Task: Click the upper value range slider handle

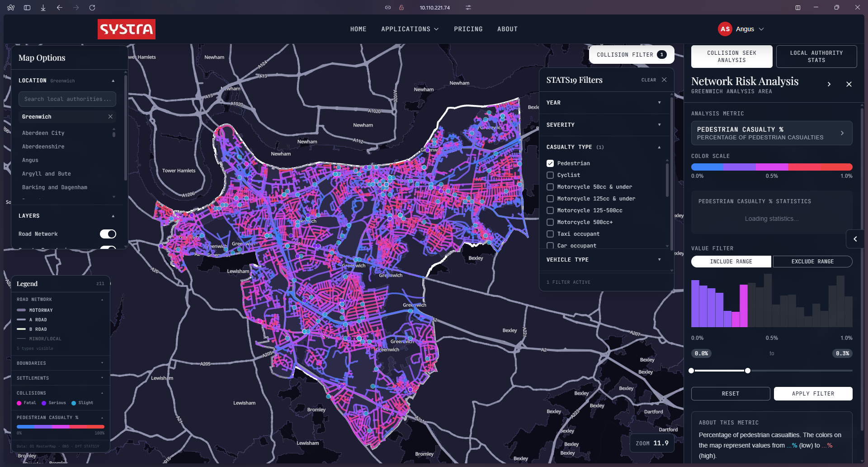Action: pyautogui.click(x=748, y=371)
